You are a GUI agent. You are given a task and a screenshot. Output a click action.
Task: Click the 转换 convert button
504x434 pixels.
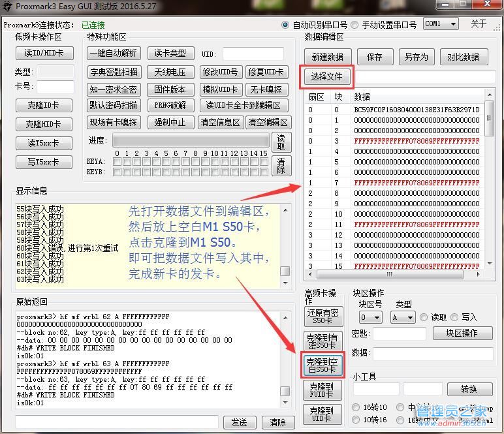(469, 390)
